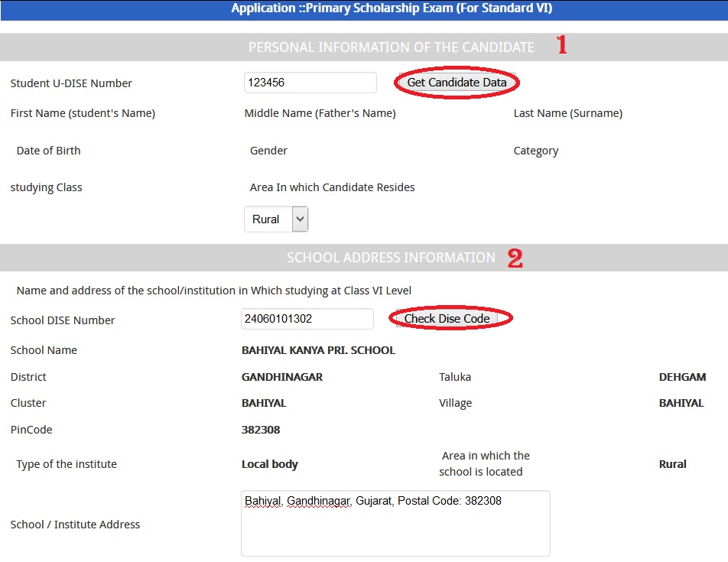This screenshot has width=728, height=562.
Task: Click the PinCode label
Action: point(31,430)
